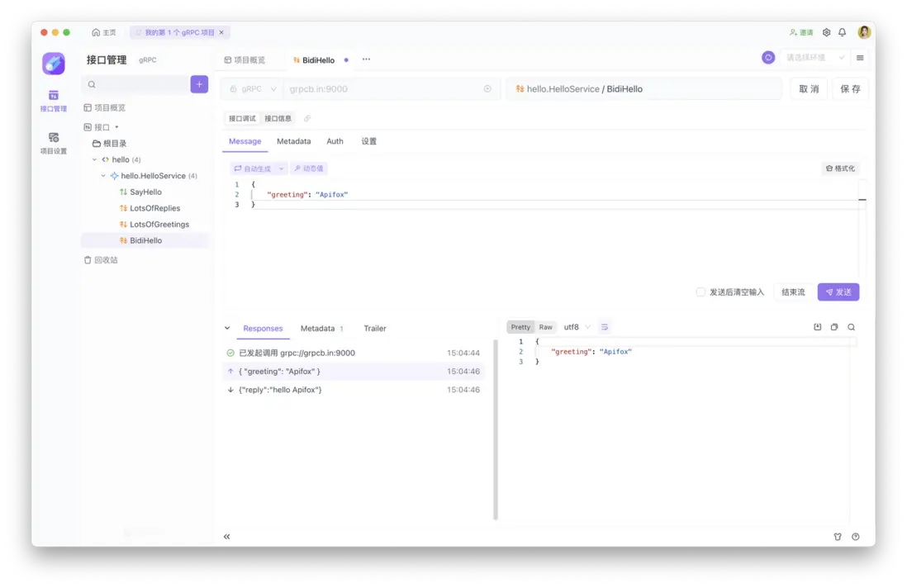Select the 根目录 folder
The image size is (907, 588).
(109, 144)
